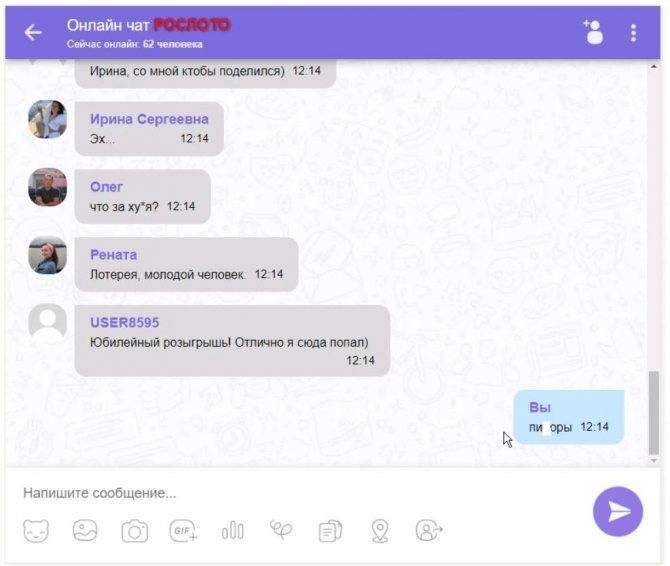Viewport: 670px width, 566px height.
Task: Share location with map pin icon
Action: click(x=380, y=531)
